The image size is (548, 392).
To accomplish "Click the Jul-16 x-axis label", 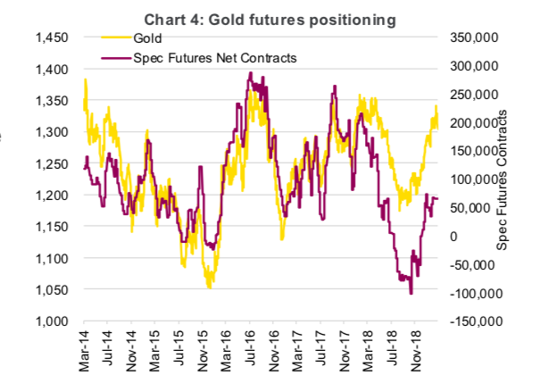I will 250,347.
